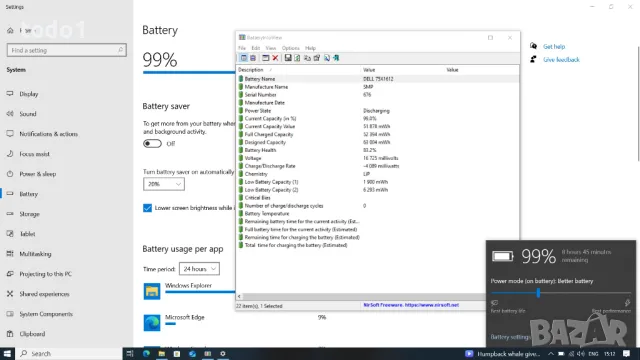
Task: Select the Show Battery Information toolbar icon
Action: pyautogui.click(x=244, y=58)
